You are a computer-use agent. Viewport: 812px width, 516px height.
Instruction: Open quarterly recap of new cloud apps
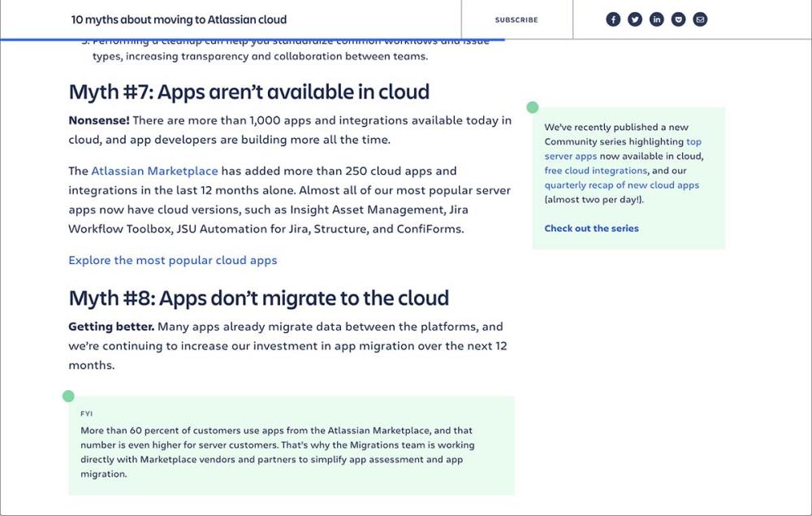pos(621,185)
